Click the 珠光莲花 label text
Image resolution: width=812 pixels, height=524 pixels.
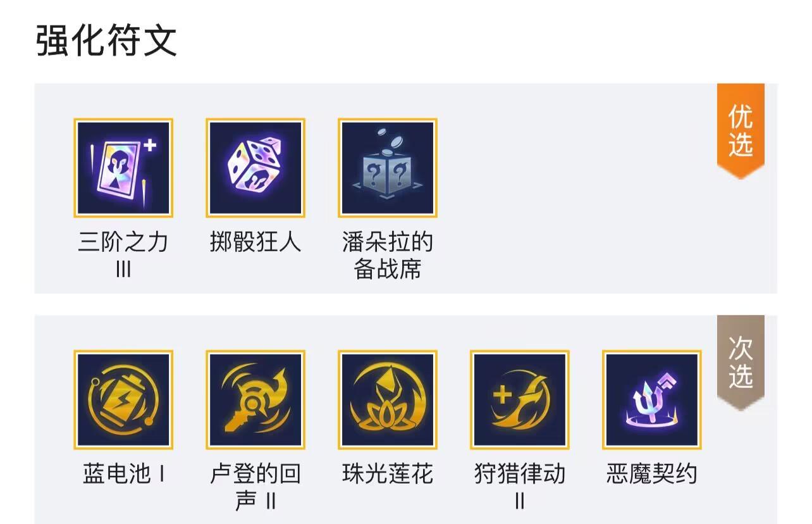(x=388, y=474)
